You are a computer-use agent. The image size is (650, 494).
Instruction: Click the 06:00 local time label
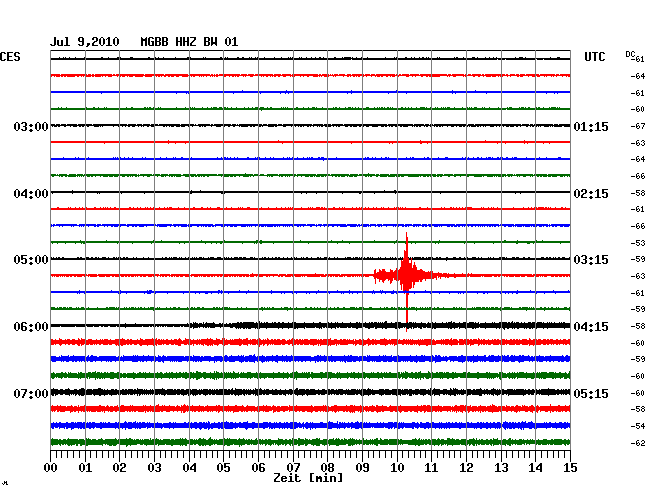31,327
